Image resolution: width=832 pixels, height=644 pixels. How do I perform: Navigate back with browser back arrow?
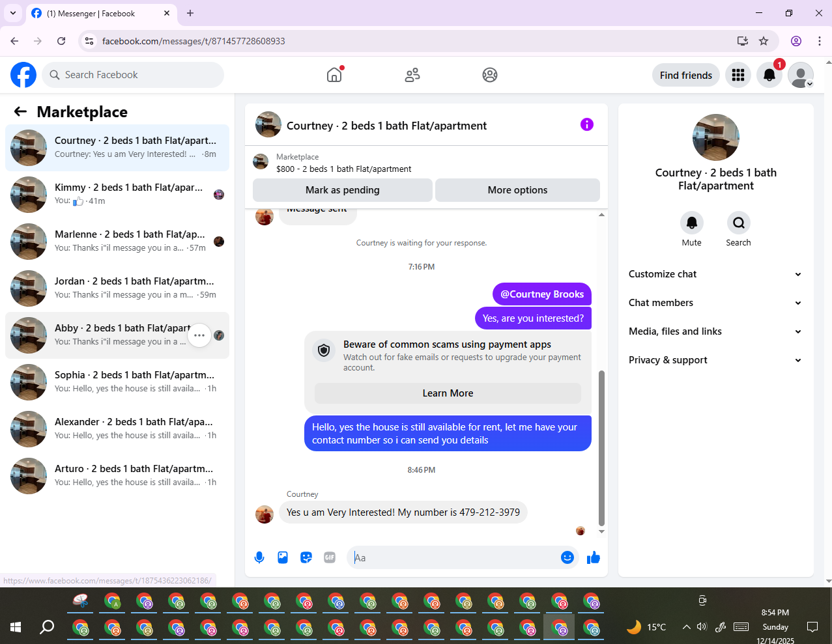point(14,41)
